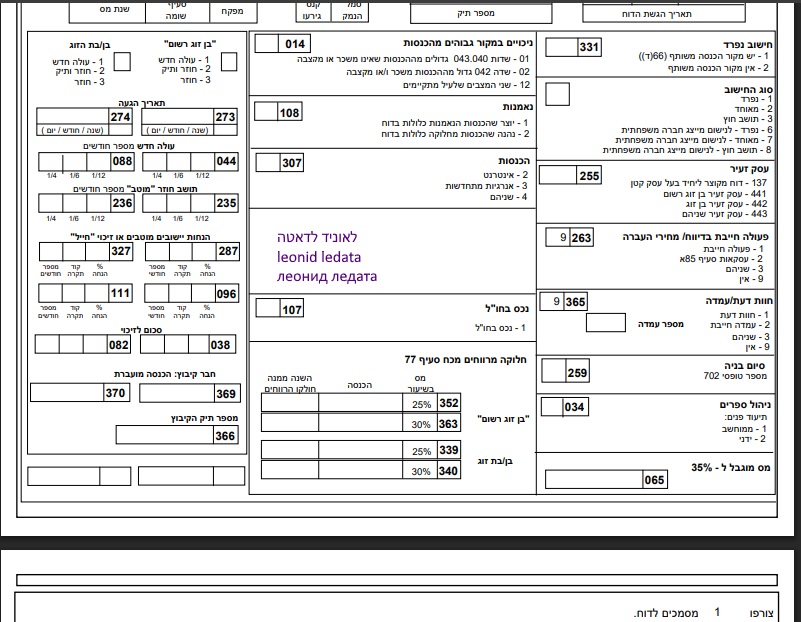Click option '443 - עסק זעיר שניהם'
801x622 pixels.
[x=724, y=214]
